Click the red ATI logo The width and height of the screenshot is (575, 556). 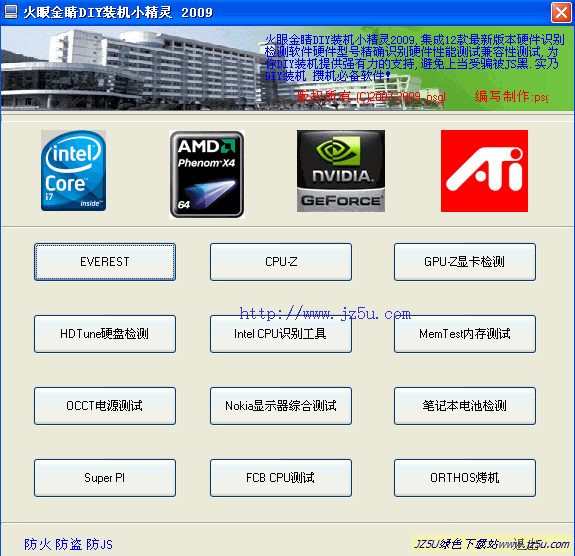point(484,171)
